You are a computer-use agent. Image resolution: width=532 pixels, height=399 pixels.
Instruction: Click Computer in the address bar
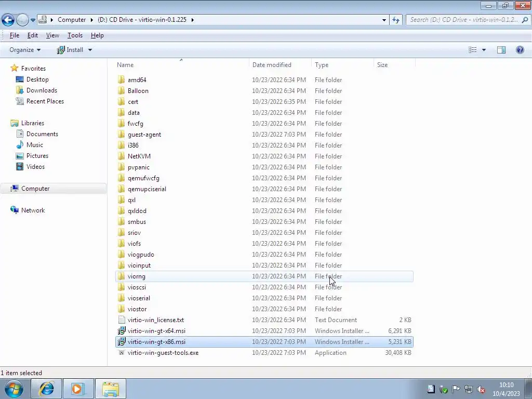pyautogui.click(x=72, y=20)
